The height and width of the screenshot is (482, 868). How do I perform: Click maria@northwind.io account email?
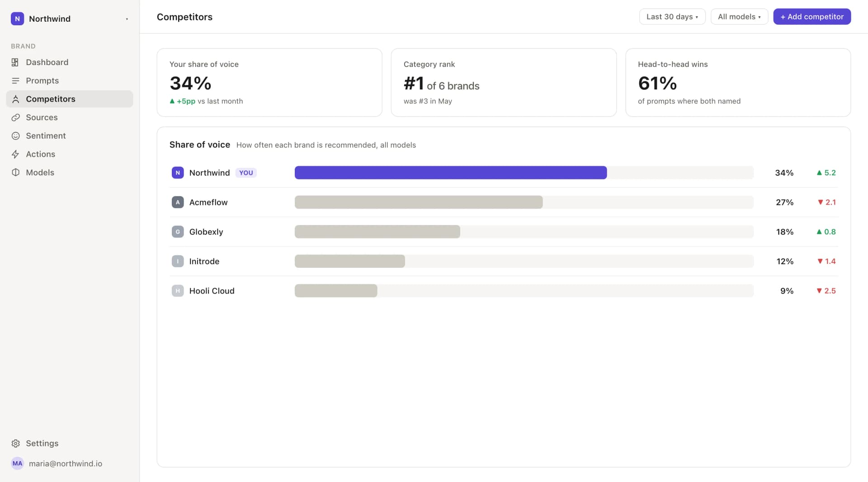click(x=66, y=463)
